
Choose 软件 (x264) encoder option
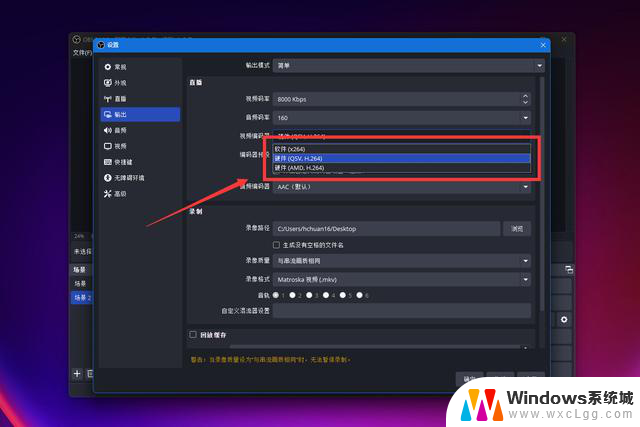pyautogui.click(x=402, y=149)
